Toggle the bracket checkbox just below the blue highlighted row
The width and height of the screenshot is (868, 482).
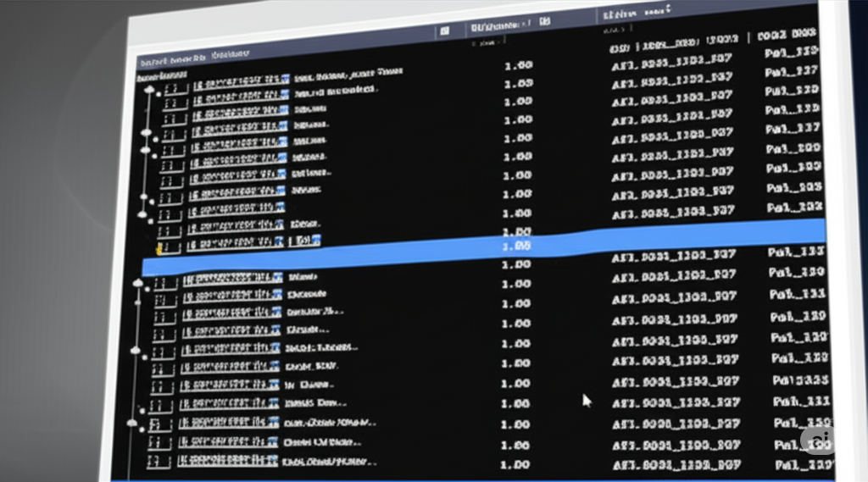[x=165, y=284]
